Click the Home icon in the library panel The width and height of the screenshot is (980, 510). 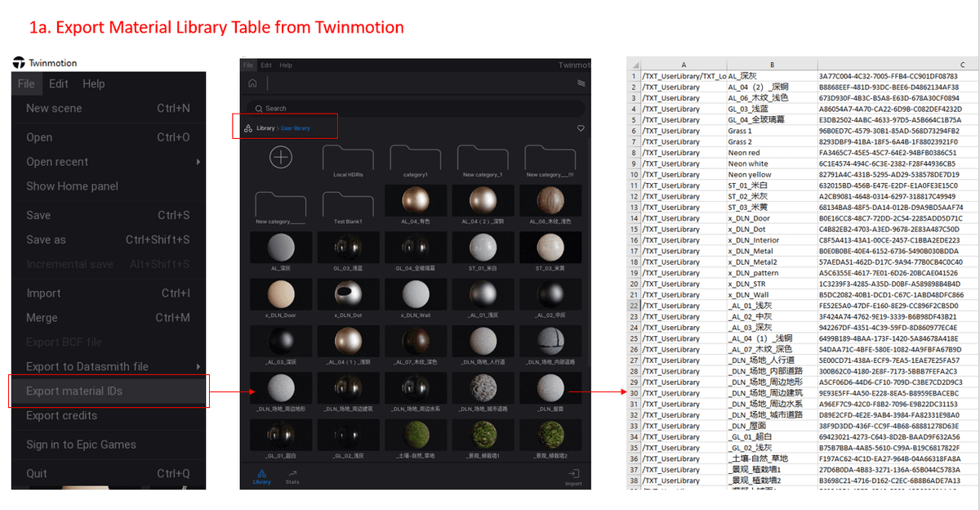coord(252,83)
